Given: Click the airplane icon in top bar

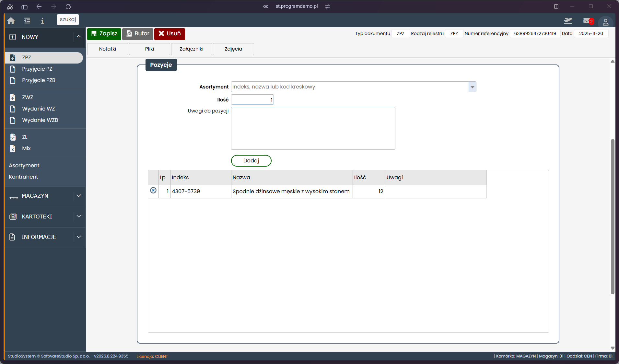Looking at the screenshot, I should point(568,21).
